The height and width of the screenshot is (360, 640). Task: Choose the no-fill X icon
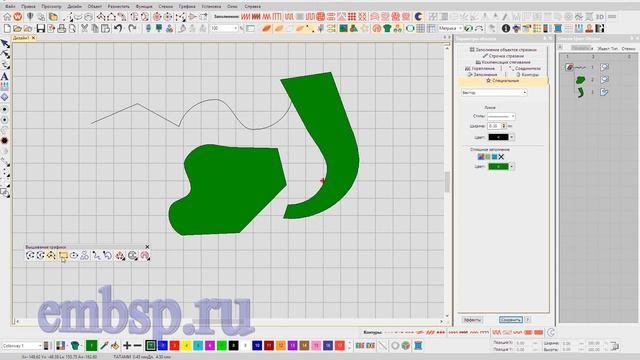[501, 157]
